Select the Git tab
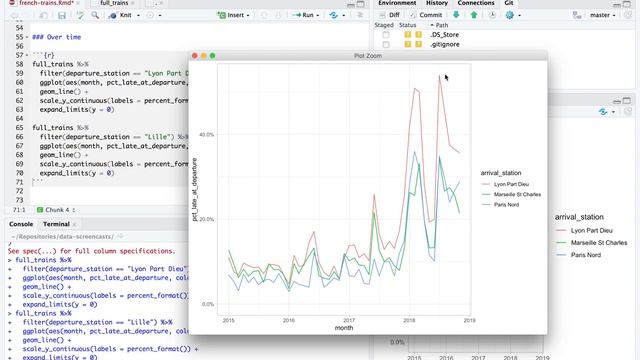Viewport: 640px width, 360px height. point(509,3)
